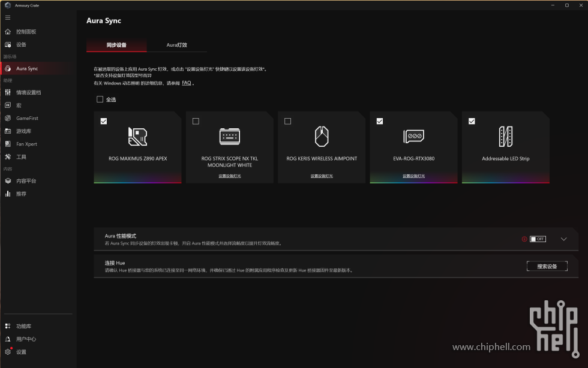588x368 pixels.
Task: Click the Addressable LED Strip icon
Action: point(505,137)
